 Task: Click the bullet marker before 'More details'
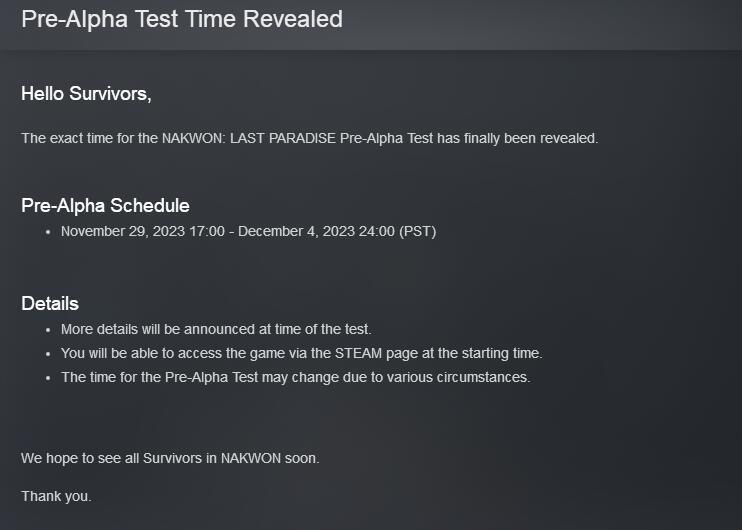tap(48, 330)
